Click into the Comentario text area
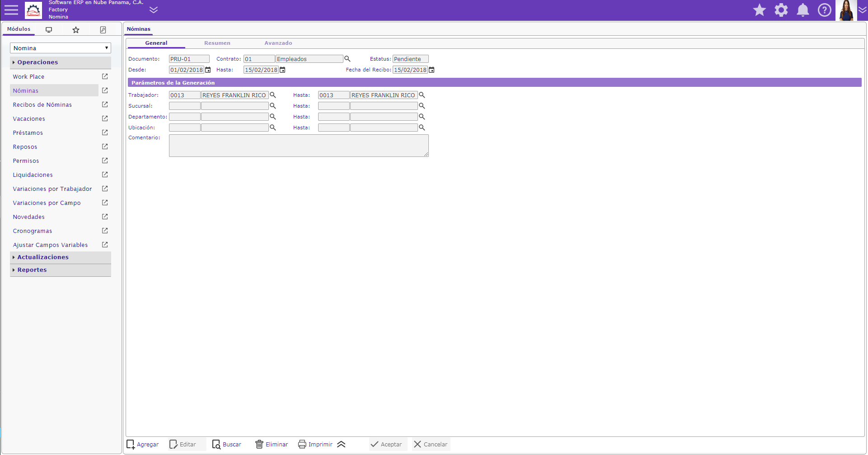The width and height of the screenshot is (868, 455). [298, 146]
